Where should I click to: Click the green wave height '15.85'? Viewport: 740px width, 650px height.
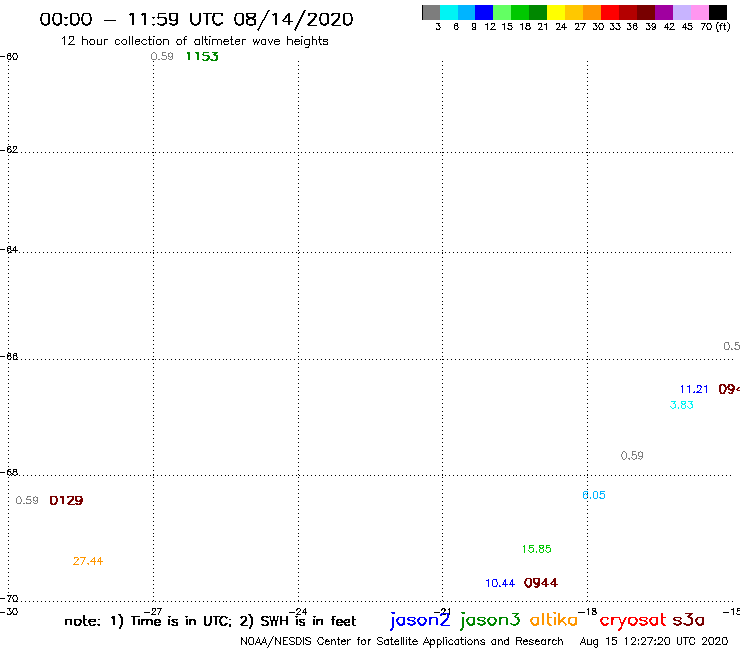click(x=537, y=549)
